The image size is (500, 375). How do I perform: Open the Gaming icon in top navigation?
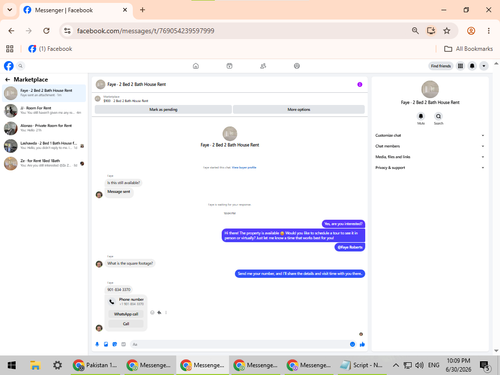(x=297, y=66)
